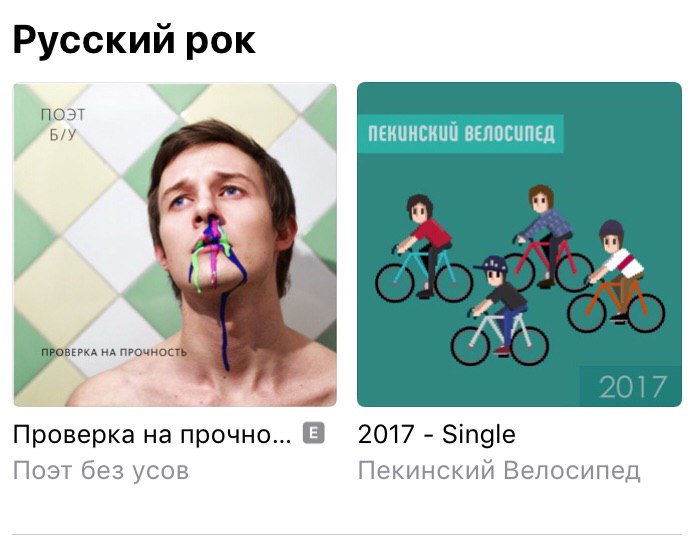
Task: Select the album title Проверка на прочно…
Action: tap(152, 434)
